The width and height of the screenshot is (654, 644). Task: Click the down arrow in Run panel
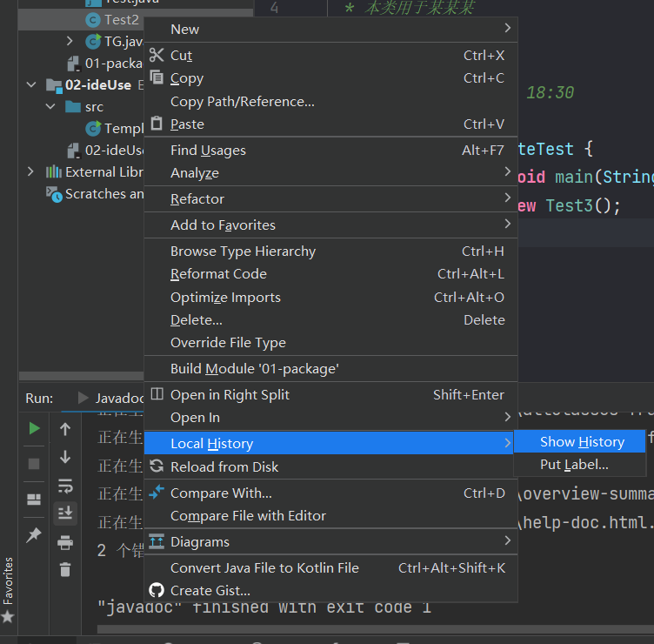pyautogui.click(x=65, y=457)
